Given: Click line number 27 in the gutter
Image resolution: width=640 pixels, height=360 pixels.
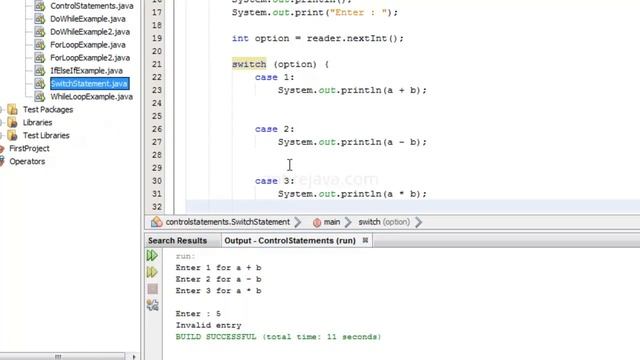Looking at the screenshot, I should click(x=157, y=142).
